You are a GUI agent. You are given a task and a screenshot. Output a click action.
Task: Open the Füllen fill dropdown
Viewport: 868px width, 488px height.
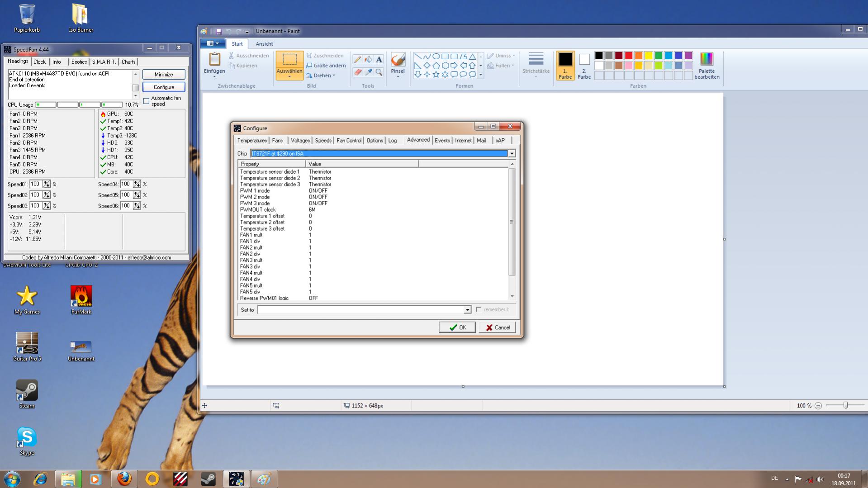(x=501, y=66)
